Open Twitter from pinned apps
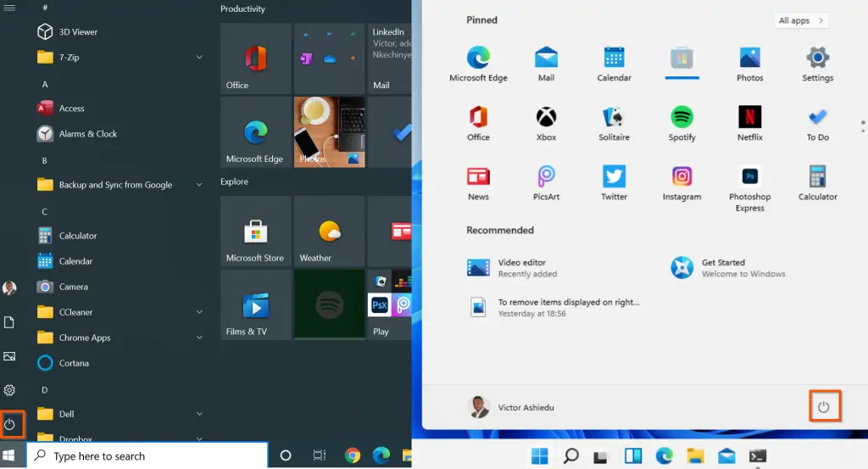 (x=614, y=183)
